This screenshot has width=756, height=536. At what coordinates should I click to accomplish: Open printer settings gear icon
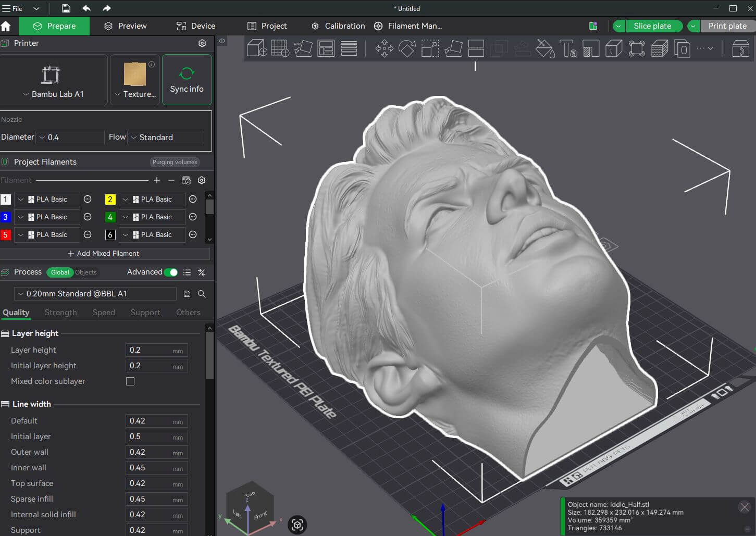[202, 43]
